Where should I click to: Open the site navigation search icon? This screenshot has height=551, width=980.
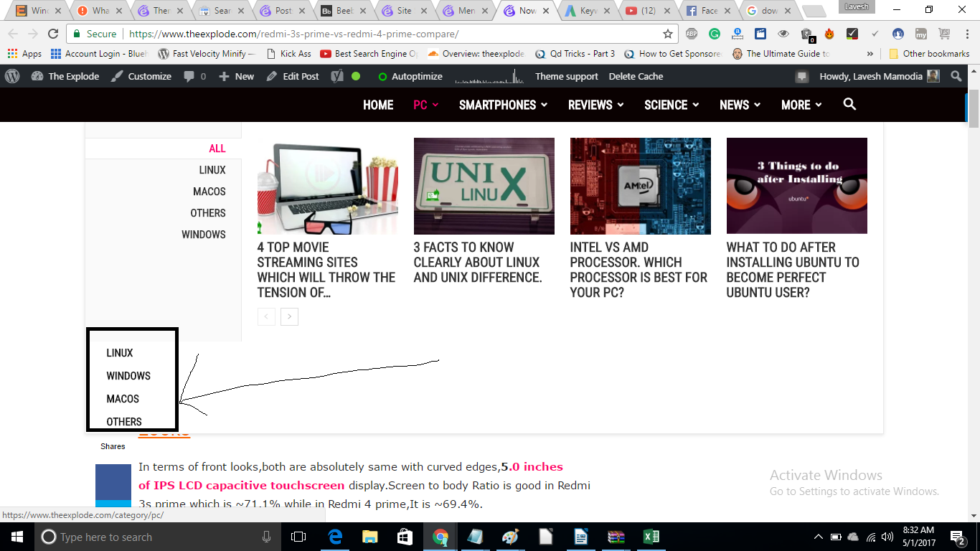click(x=849, y=104)
